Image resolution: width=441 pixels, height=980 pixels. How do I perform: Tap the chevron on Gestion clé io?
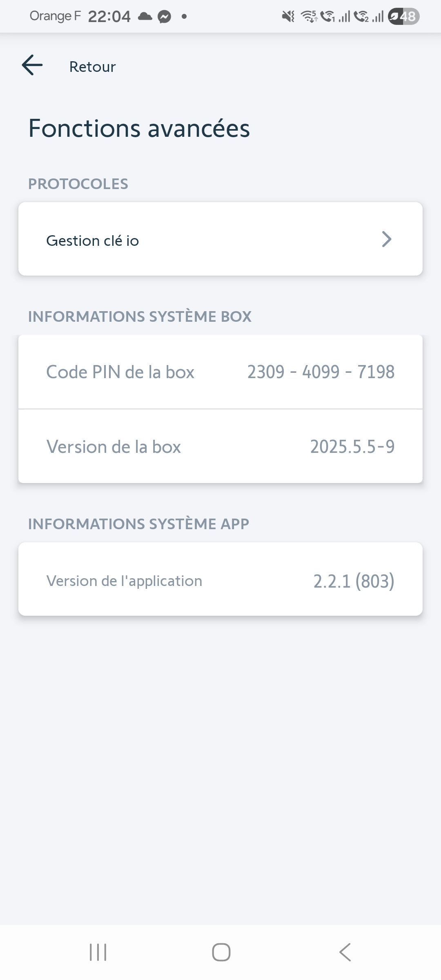[386, 239]
